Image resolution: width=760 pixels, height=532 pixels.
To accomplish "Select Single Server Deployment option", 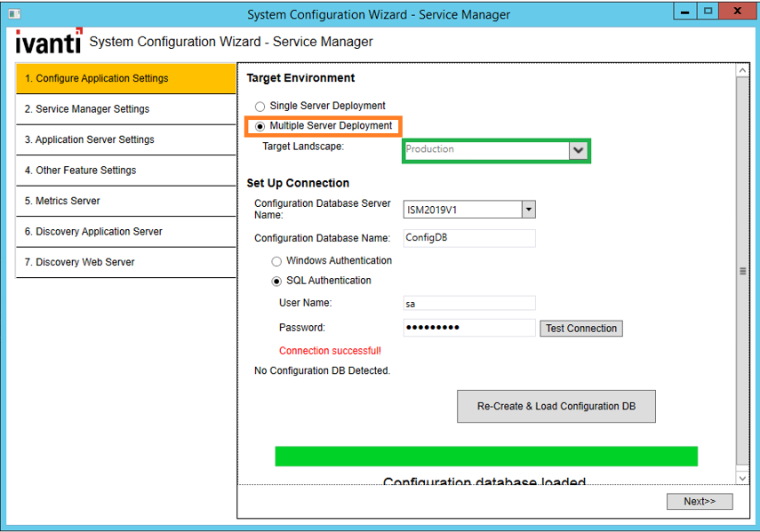I will click(260, 107).
